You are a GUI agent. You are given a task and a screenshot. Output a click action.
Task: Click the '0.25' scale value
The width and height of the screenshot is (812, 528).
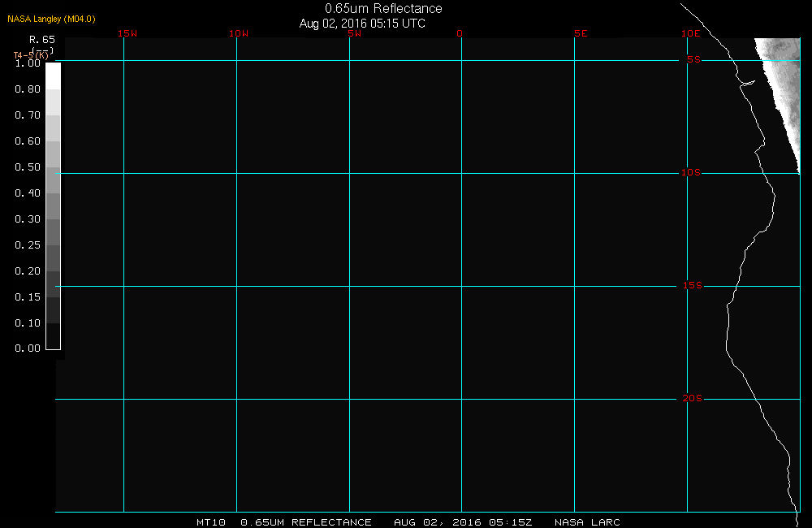click(x=28, y=245)
